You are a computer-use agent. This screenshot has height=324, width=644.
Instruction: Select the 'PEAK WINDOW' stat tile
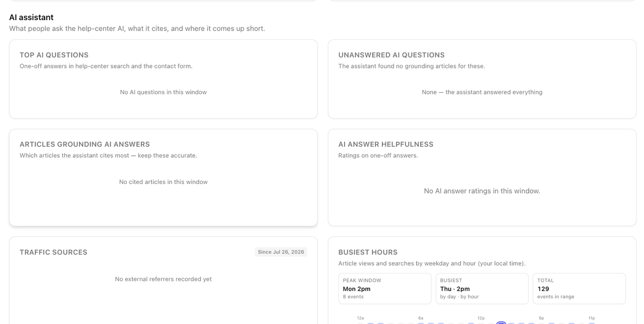point(385,289)
